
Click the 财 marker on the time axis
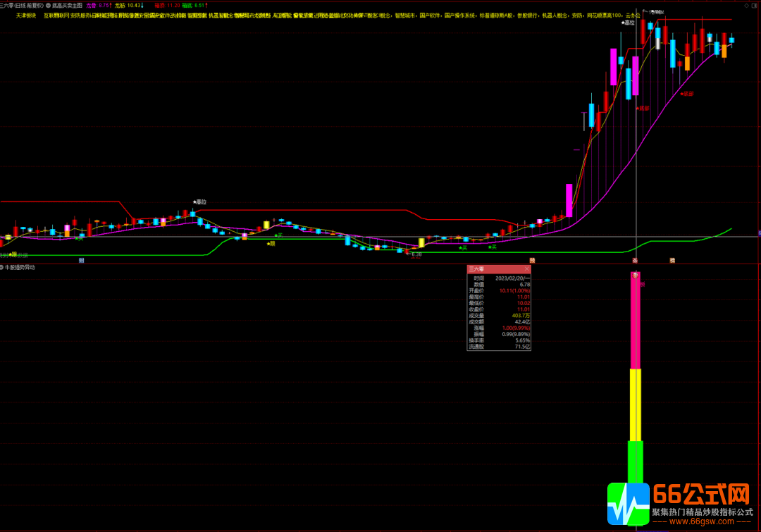pyautogui.click(x=82, y=261)
